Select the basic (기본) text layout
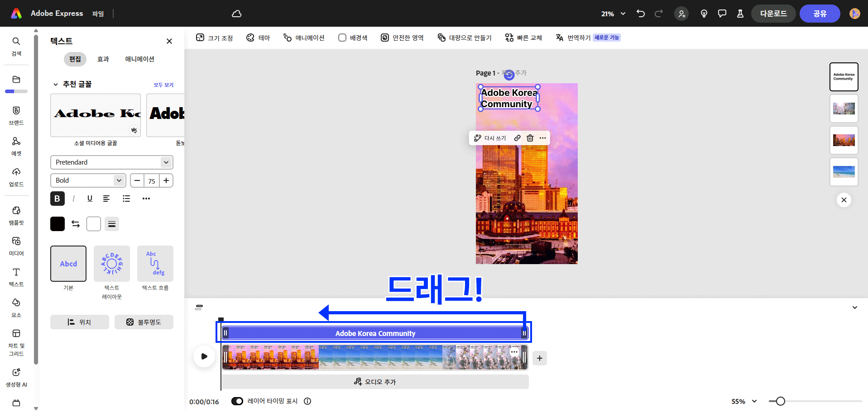The height and width of the screenshot is (412, 868). [68, 264]
